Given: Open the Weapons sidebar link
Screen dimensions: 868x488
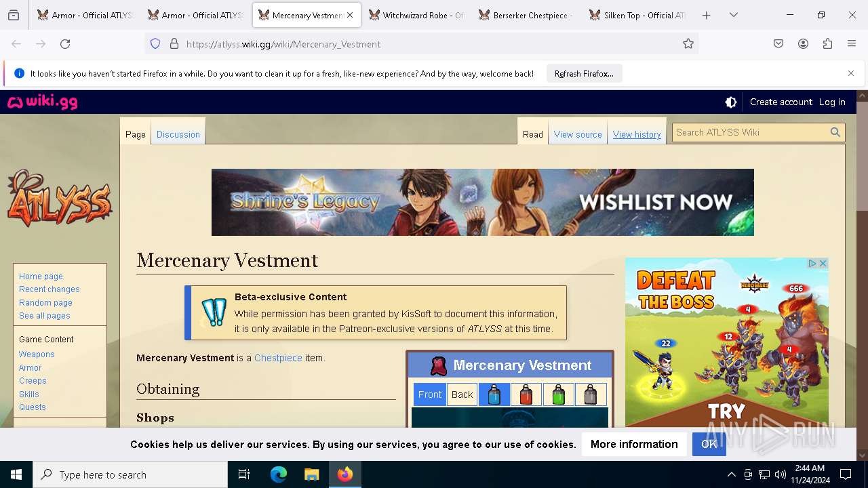Looking at the screenshot, I should (x=37, y=354).
